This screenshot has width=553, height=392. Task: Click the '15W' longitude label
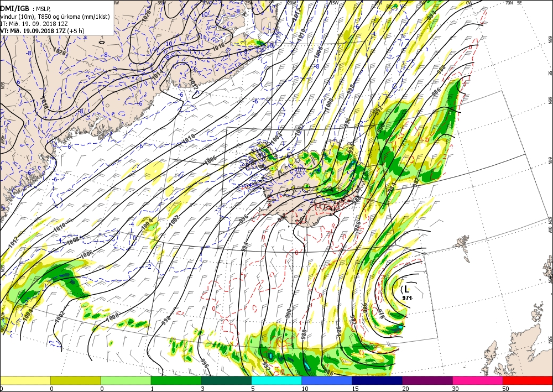click(335, 2)
